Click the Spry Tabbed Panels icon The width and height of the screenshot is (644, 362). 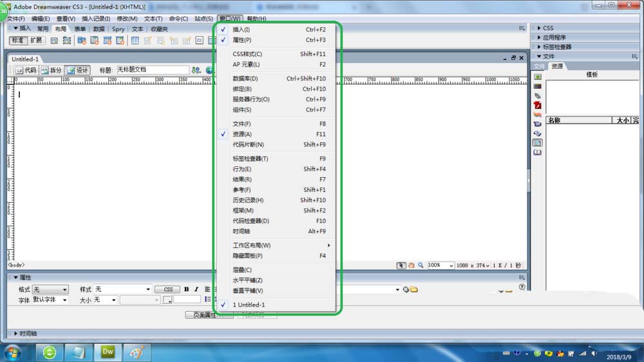click(95, 41)
